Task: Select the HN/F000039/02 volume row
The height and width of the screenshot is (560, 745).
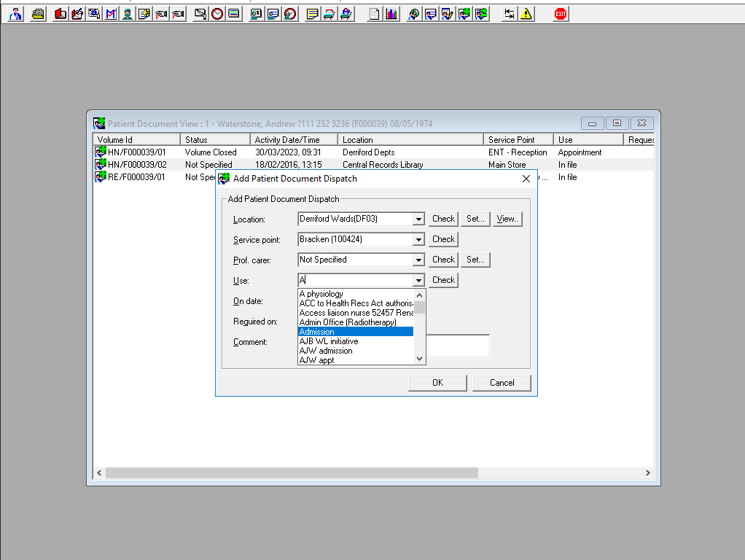Action: pyautogui.click(x=373, y=165)
